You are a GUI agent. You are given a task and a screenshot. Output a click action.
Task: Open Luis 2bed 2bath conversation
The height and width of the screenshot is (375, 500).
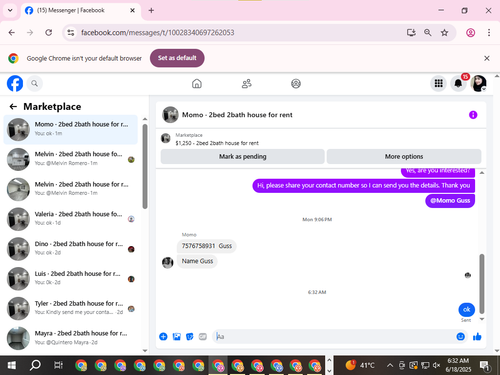(x=70, y=278)
